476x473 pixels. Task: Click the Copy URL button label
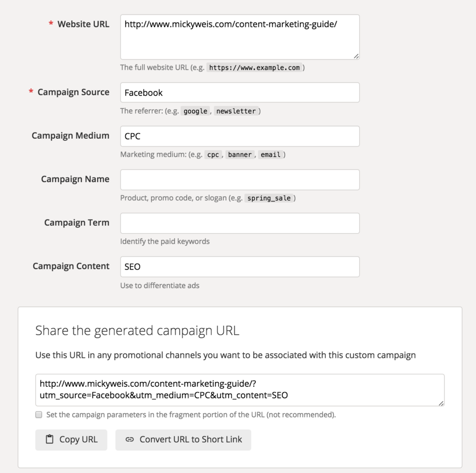pos(78,440)
